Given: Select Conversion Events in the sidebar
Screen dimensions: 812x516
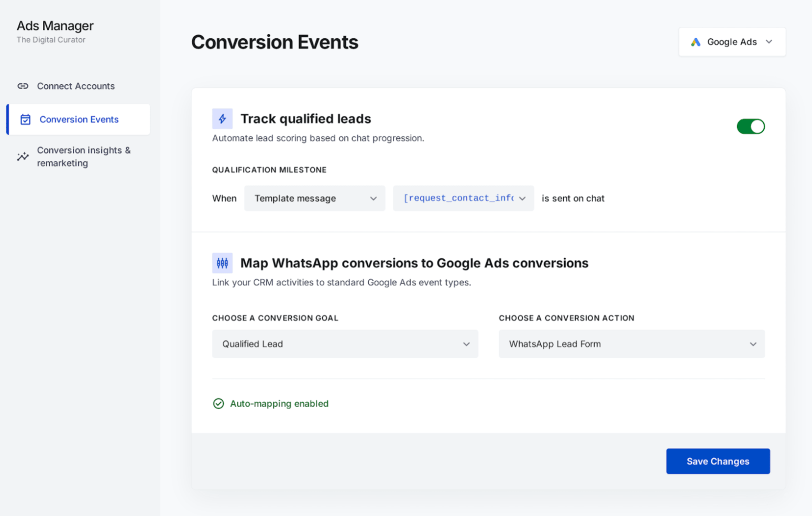Looking at the screenshot, I should coord(79,119).
